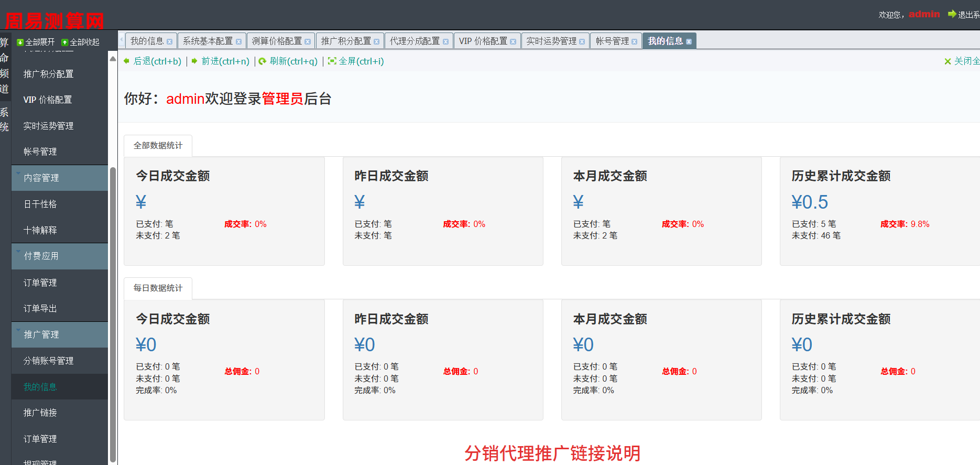This screenshot has width=980, height=465.
Task: Click the green 全部收起 collapse-all icon
Action: click(x=65, y=42)
